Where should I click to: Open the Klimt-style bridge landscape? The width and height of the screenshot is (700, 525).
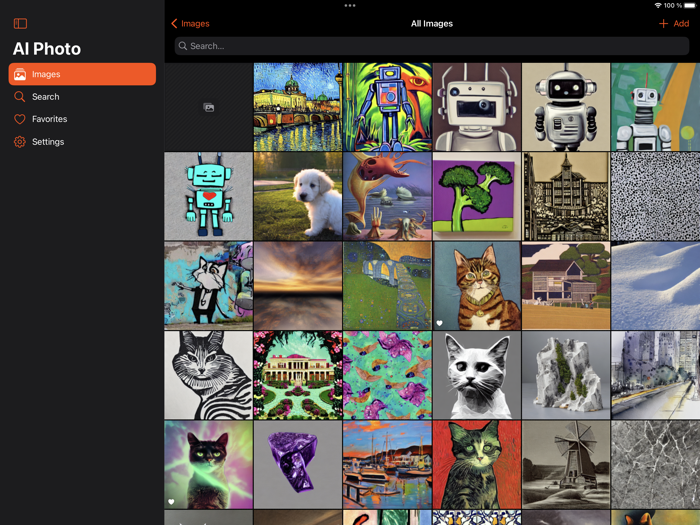tap(388, 286)
